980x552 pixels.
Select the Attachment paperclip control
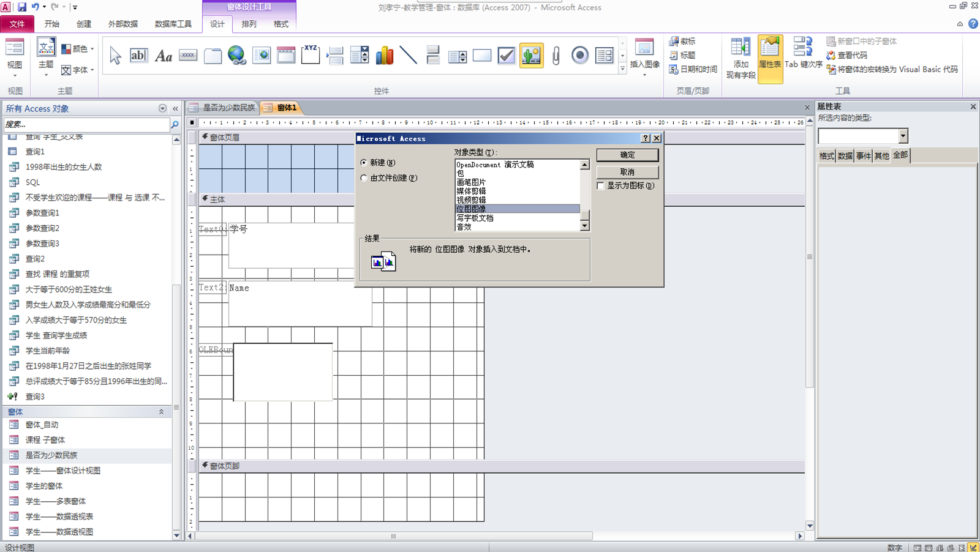coord(556,56)
